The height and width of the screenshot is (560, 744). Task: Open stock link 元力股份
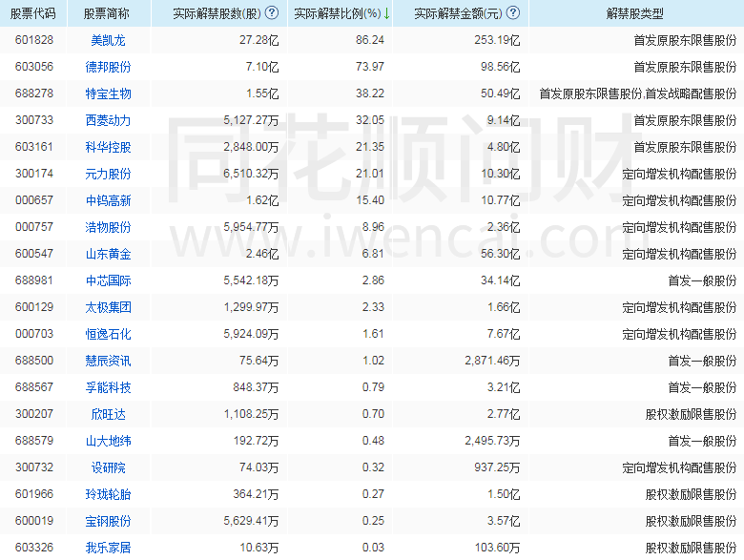[108, 174]
